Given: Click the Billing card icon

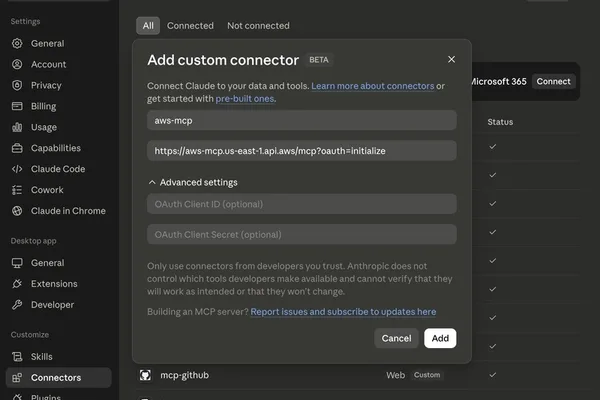Looking at the screenshot, I should coord(17,106).
